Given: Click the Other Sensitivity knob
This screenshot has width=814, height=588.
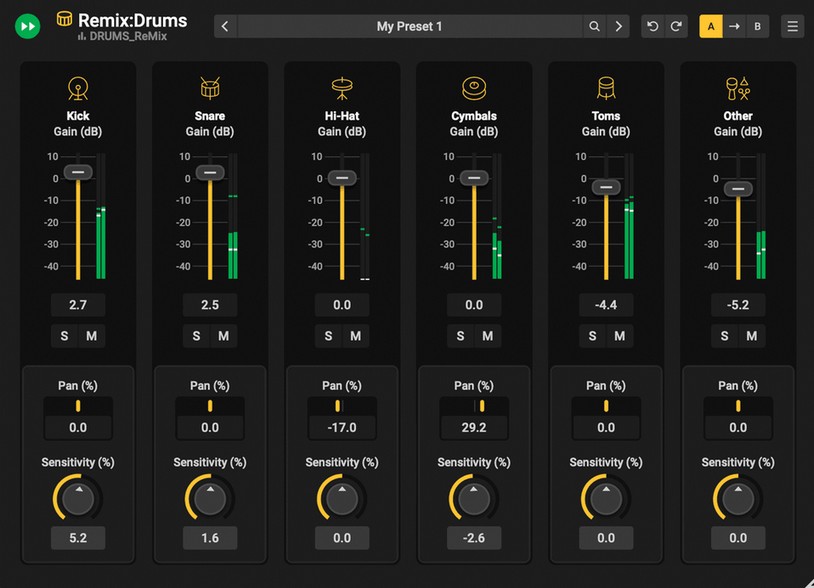Looking at the screenshot, I should pyautogui.click(x=738, y=499).
